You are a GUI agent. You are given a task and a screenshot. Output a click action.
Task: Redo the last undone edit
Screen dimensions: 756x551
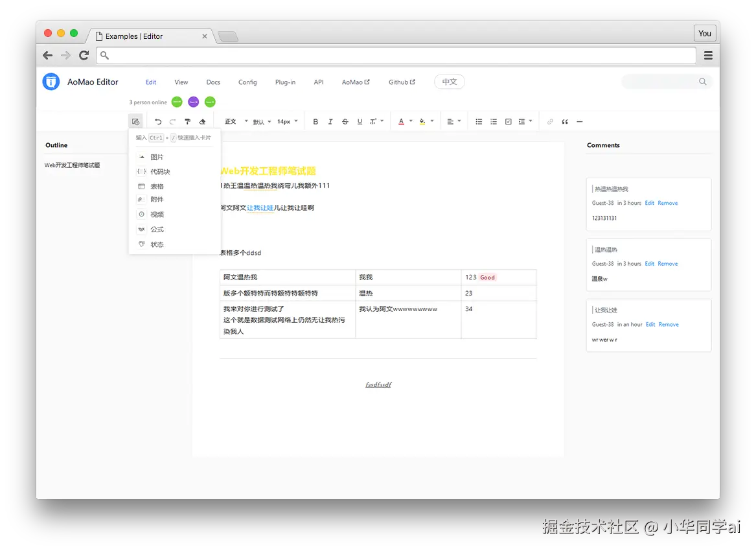pyautogui.click(x=172, y=122)
